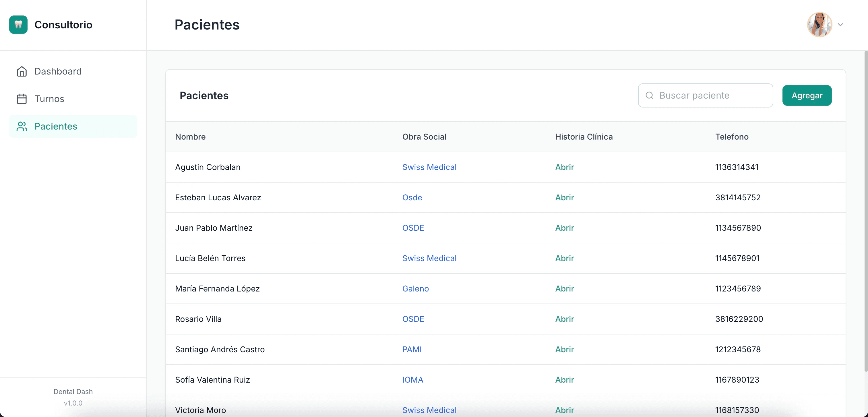Open the Dashboard menu item
Image resolution: width=868 pixels, height=417 pixels.
click(x=58, y=71)
